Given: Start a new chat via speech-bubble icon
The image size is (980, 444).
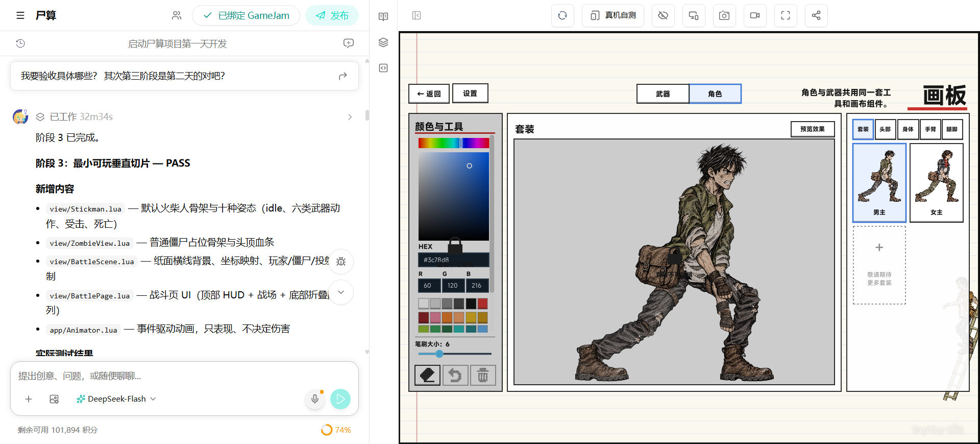Looking at the screenshot, I should coord(349,43).
